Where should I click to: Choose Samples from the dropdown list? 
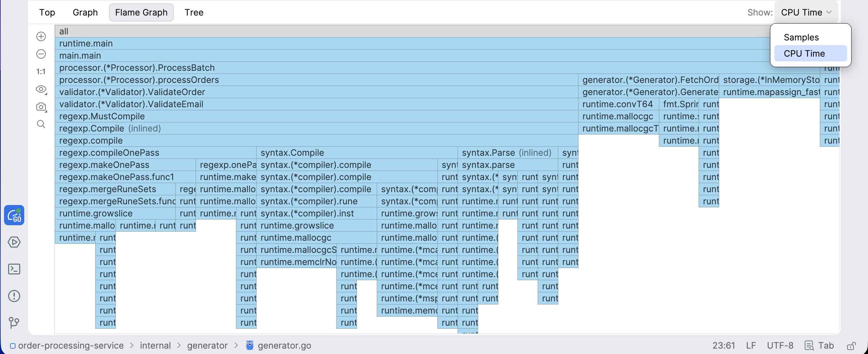coord(810,37)
